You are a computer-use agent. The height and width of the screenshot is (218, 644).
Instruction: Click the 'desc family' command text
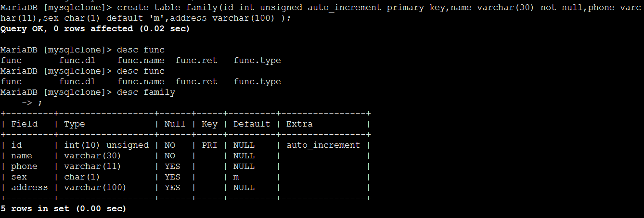point(146,92)
